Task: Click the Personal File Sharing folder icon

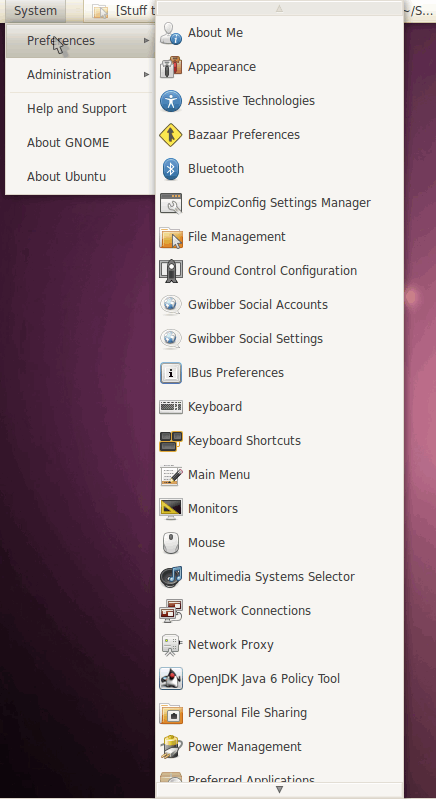Action: point(171,712)
